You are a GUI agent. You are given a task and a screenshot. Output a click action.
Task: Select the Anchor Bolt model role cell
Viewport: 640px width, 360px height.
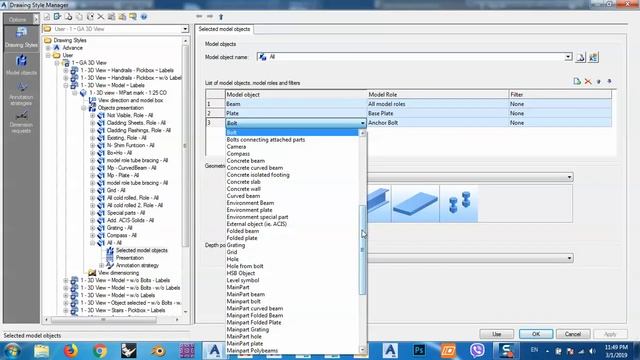click(438, 122)
